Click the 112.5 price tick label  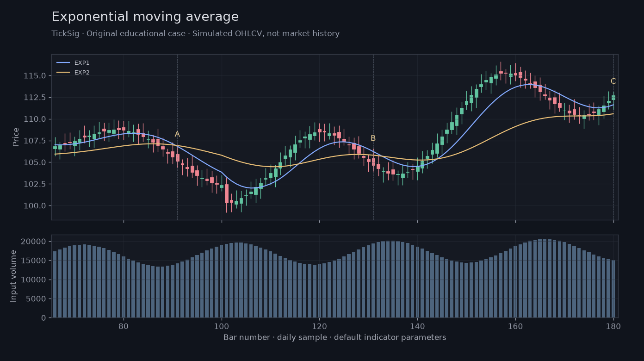pos(35,98)
